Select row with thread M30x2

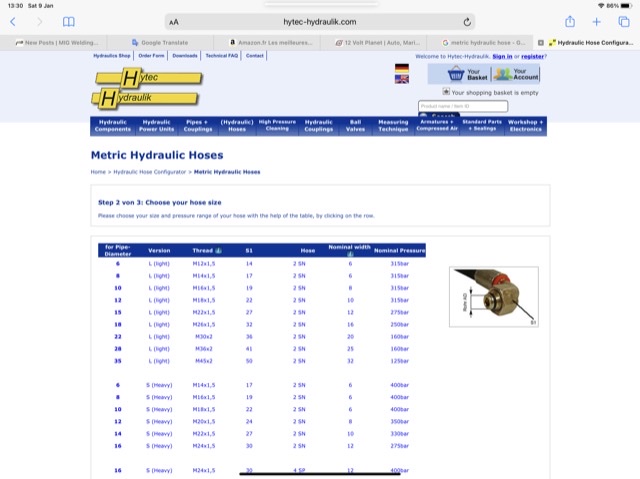tap(262, 337)
